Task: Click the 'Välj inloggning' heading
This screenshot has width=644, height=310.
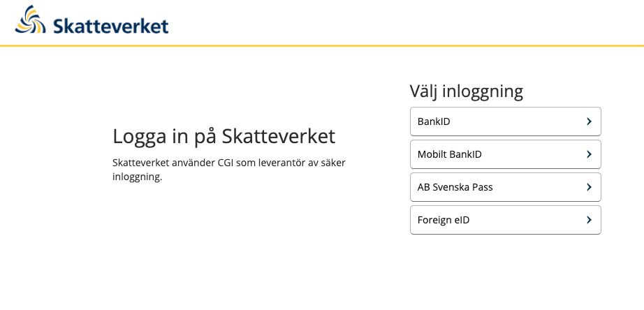Action: [x=466, y=91]
